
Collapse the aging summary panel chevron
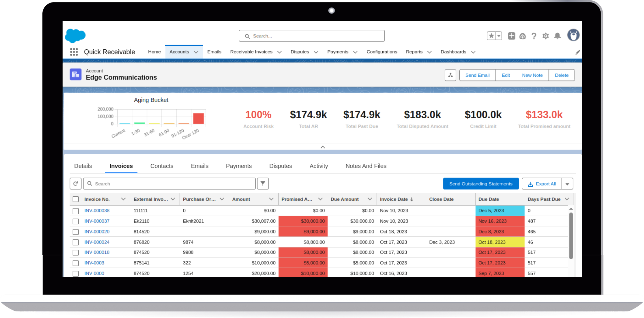tap(323, 147)
